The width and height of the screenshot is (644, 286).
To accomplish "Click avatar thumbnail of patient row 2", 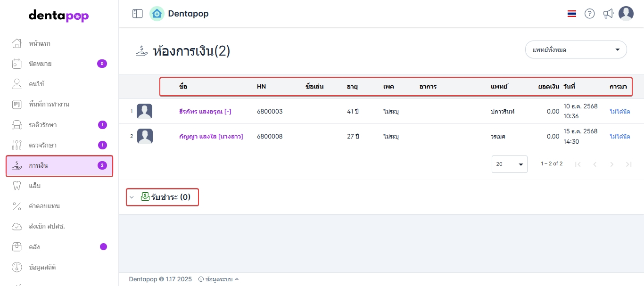I will 144,137.
